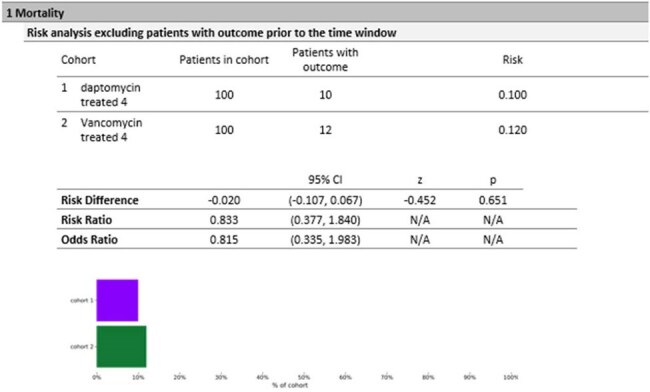650x392 pixels.
Task: Select the daptomycin treated 4 row
Action: coord(352,94)
